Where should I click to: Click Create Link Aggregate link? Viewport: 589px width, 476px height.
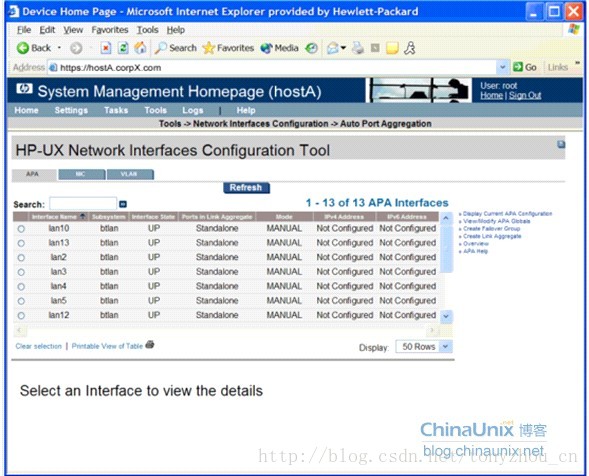(492, 236)
